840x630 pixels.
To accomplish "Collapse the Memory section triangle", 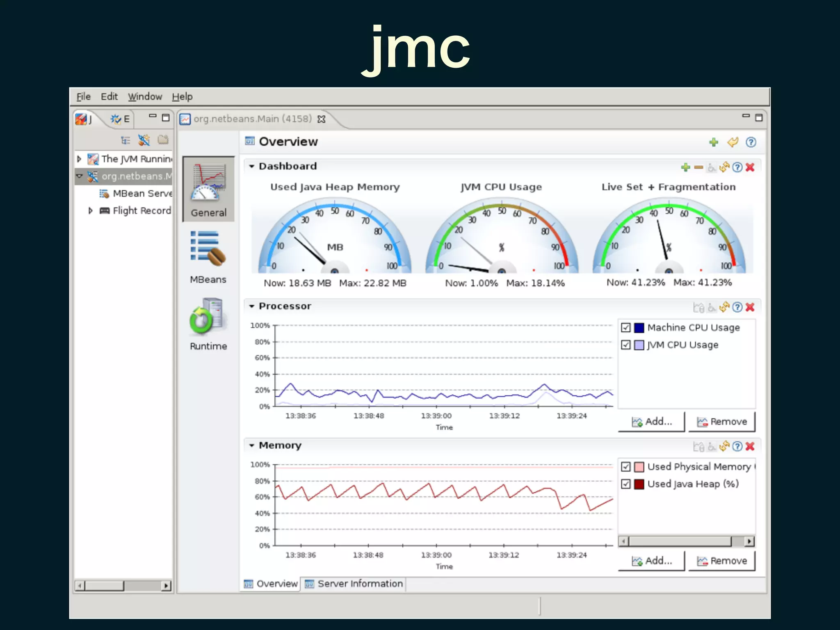I will tap(251, 445).
